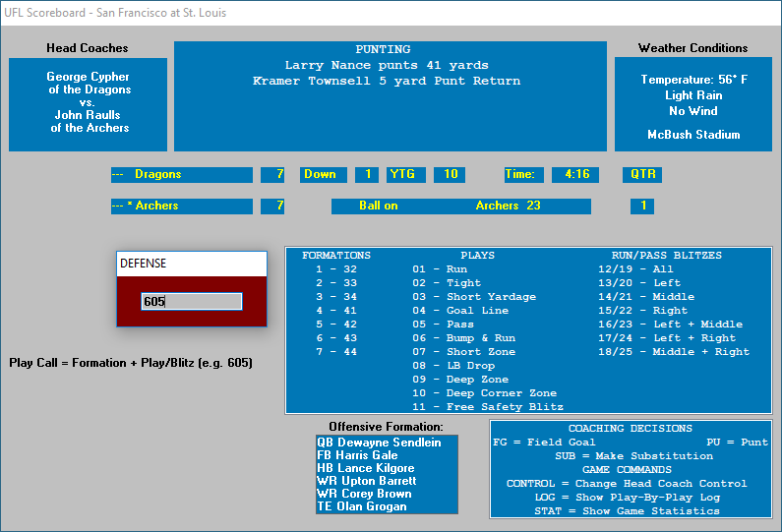Select TE Olan Grogan in formation list

click(x=362, y=506)
